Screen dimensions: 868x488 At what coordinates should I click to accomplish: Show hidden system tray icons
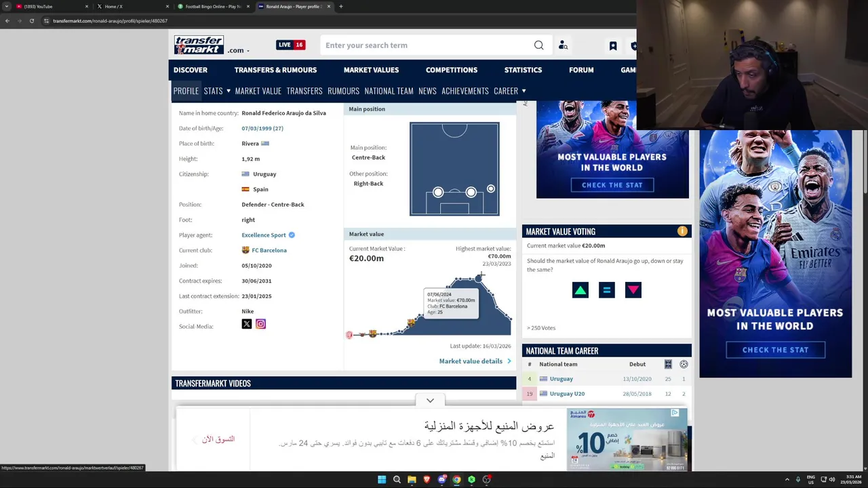click(787, 479)
